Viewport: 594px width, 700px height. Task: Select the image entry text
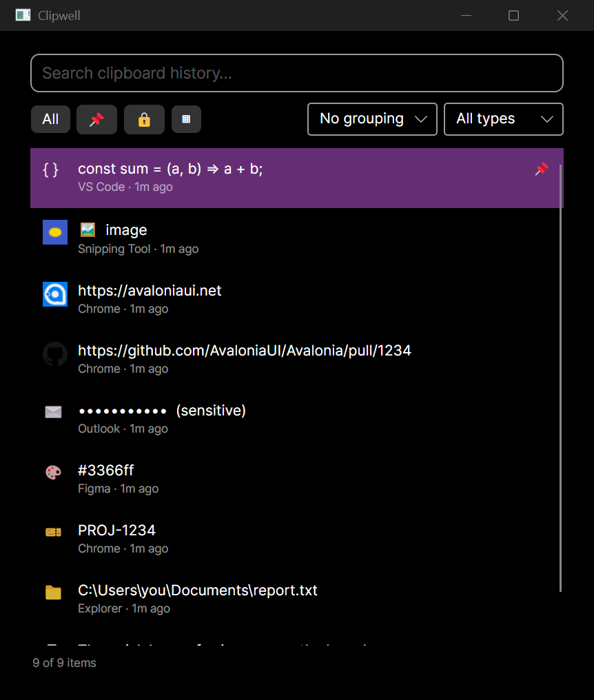(126, 230)
